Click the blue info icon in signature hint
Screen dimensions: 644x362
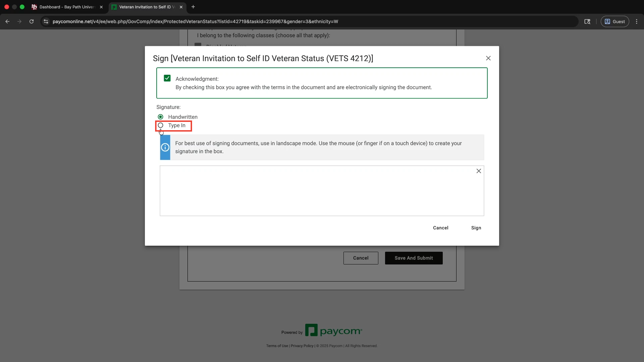click(165, 147)
